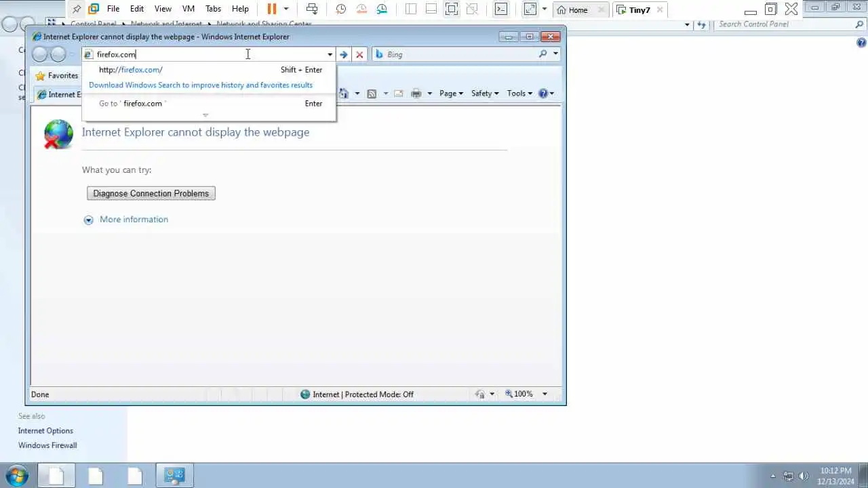Open Windows Firewall link in Control Panel

tap(47, 446)
